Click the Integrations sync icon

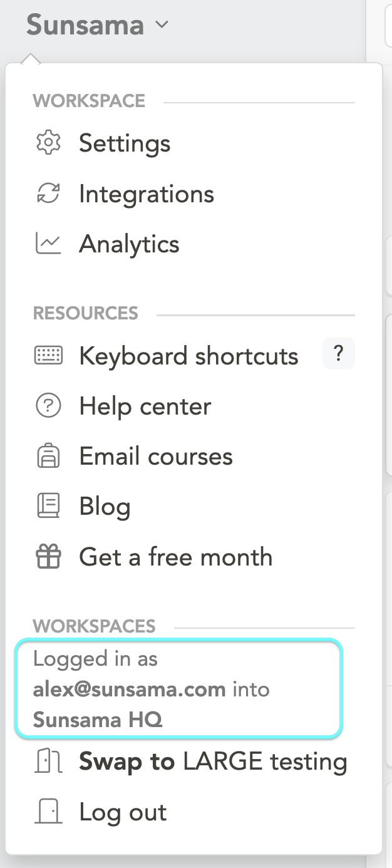[x=49, y=194]
